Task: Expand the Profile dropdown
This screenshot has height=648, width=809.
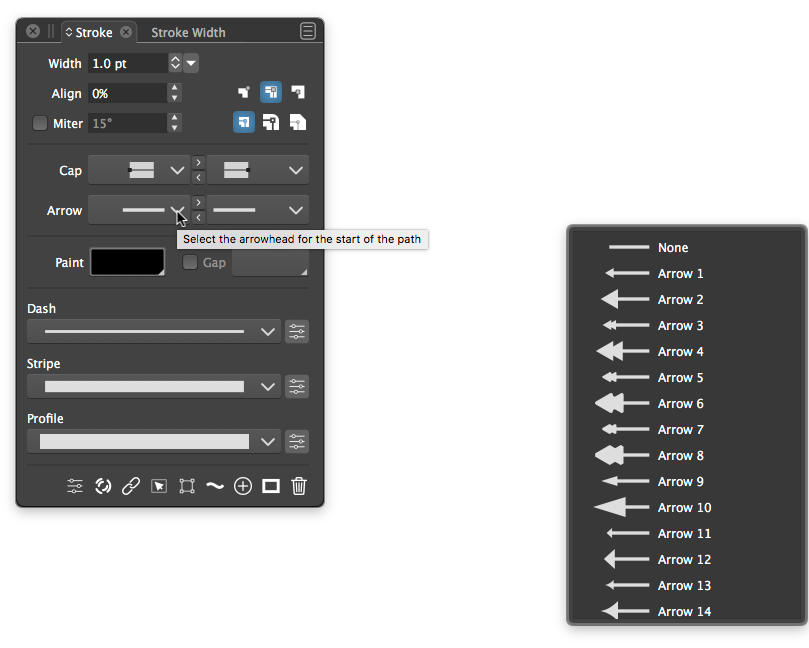Action: pyautogui.click(x=154, y=441)
